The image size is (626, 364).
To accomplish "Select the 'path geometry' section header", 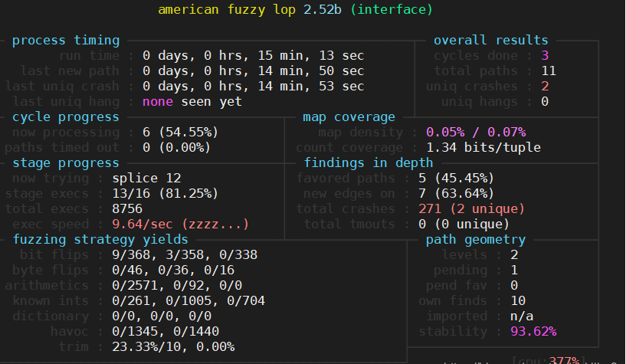I will coord(476,239).
